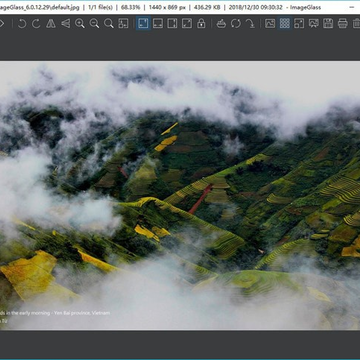This screenshot has height=360, width=360.
Task: Start the slideshow
Action: point(314,24)
